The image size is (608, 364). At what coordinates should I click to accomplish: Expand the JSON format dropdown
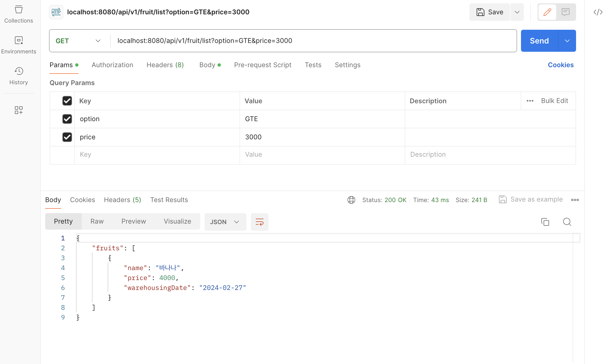(x=225, y=222)
